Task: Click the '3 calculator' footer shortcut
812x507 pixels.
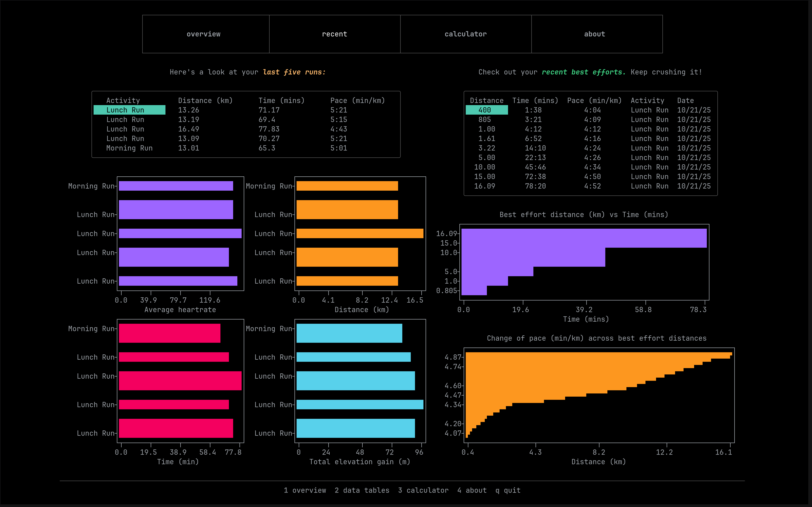Action: coord(423,490)
